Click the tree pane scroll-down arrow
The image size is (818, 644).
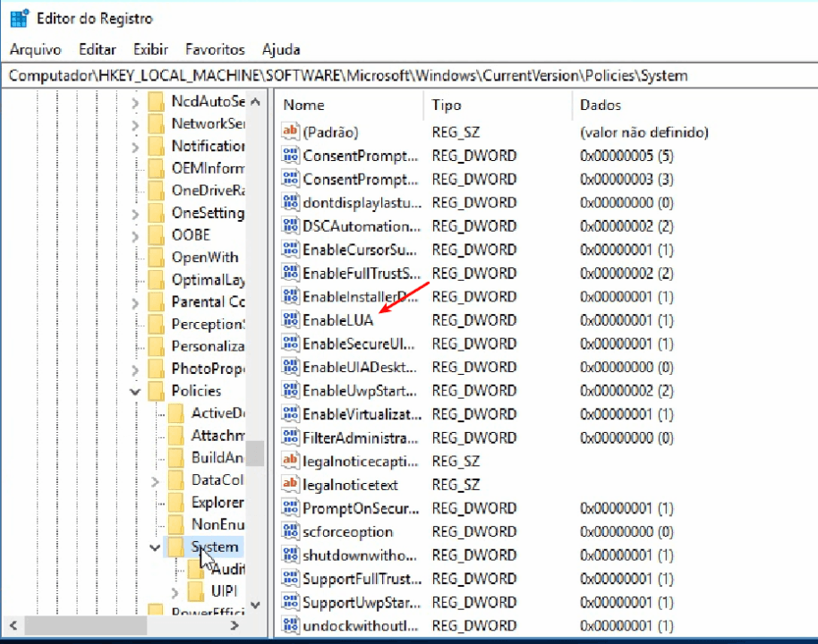pyautogui.click(x=255, y=605)
